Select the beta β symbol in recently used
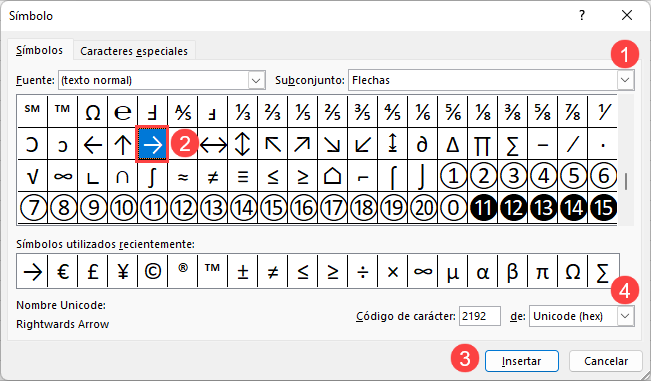Screen dimensions: 651x381 tap(513, 271)
